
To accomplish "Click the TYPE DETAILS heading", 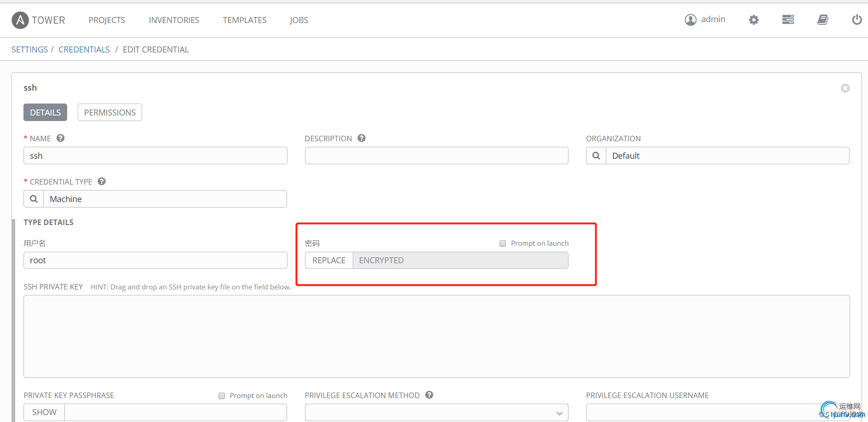I will [49, 222].
